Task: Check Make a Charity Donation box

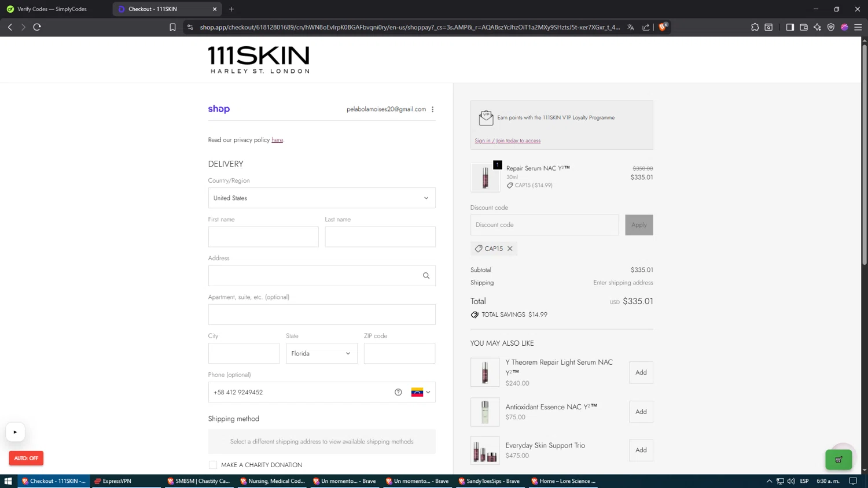Action: point(213,465)
